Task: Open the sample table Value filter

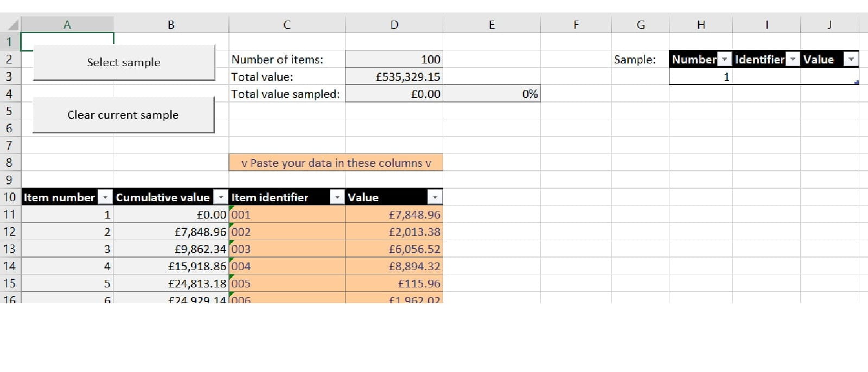Action: coord(851,60)
